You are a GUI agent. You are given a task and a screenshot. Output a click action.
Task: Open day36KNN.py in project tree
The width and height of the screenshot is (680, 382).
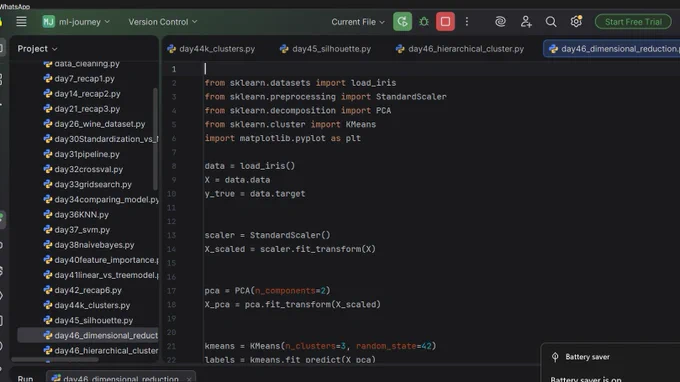click(x=82, y=215)
